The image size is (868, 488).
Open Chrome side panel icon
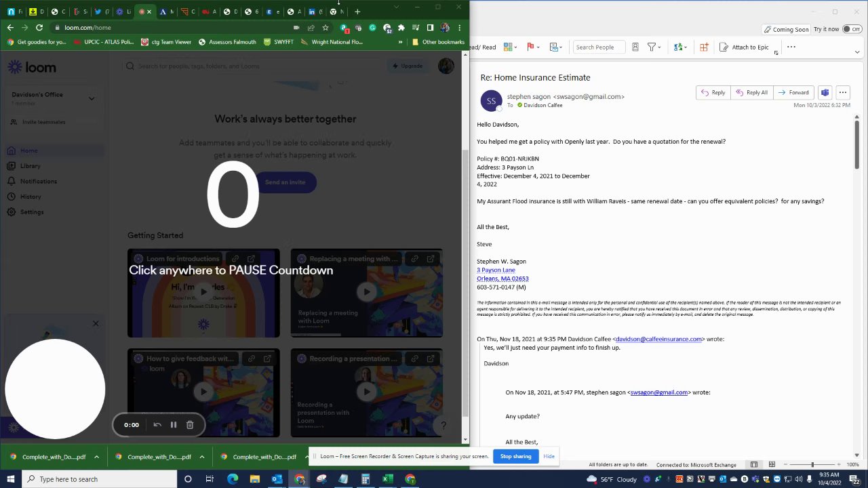[430, 28]
